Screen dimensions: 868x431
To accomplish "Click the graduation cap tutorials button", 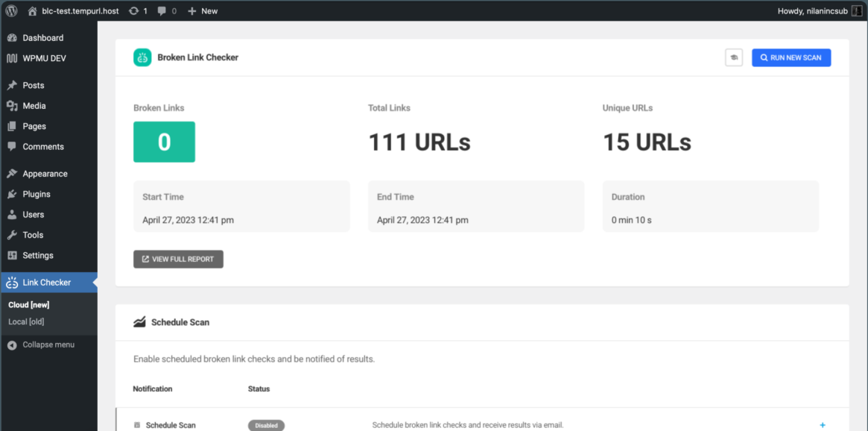I will coord(733,57).
